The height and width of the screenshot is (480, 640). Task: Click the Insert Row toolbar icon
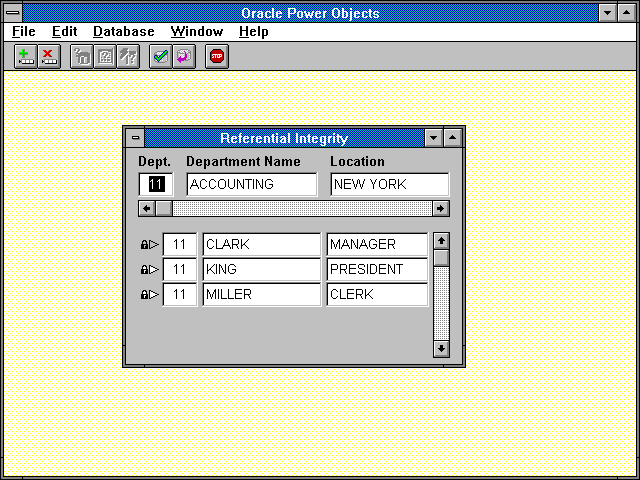pos(26,57)
